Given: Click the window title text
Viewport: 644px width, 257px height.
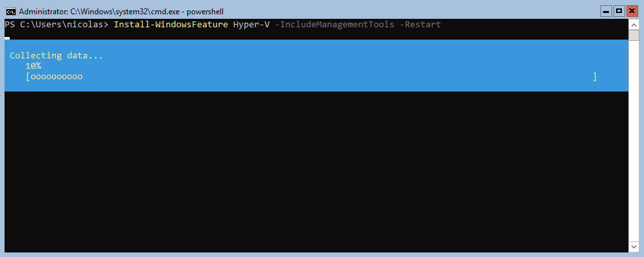Looking at the screenshot, I should click(121, 12).
